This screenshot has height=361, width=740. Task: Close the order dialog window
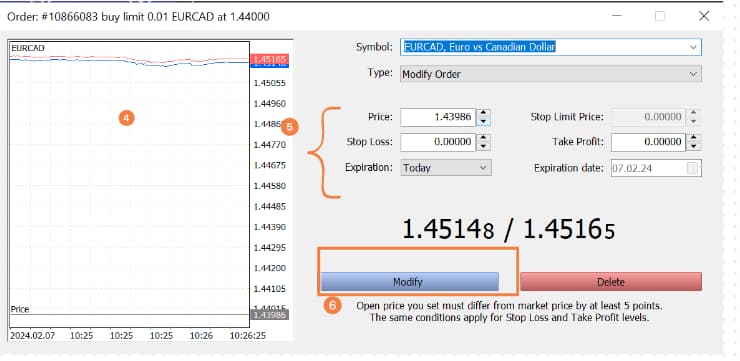[704, 16]
